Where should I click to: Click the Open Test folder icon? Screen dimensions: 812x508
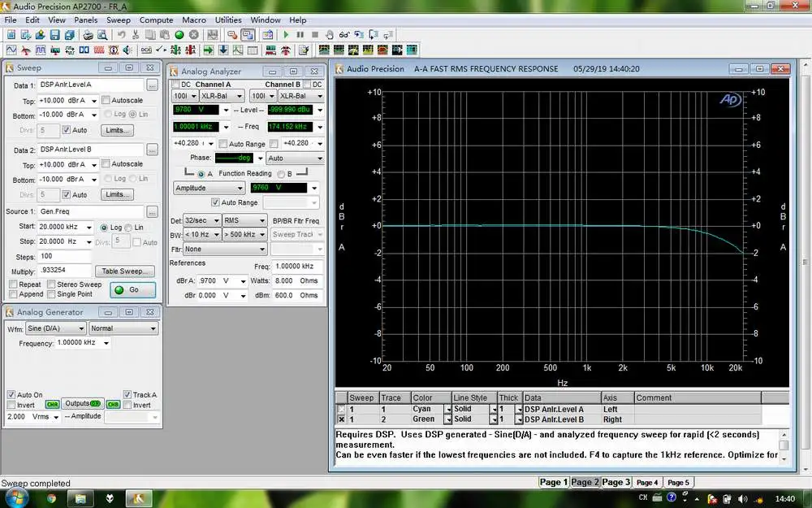tap(40, 35)
